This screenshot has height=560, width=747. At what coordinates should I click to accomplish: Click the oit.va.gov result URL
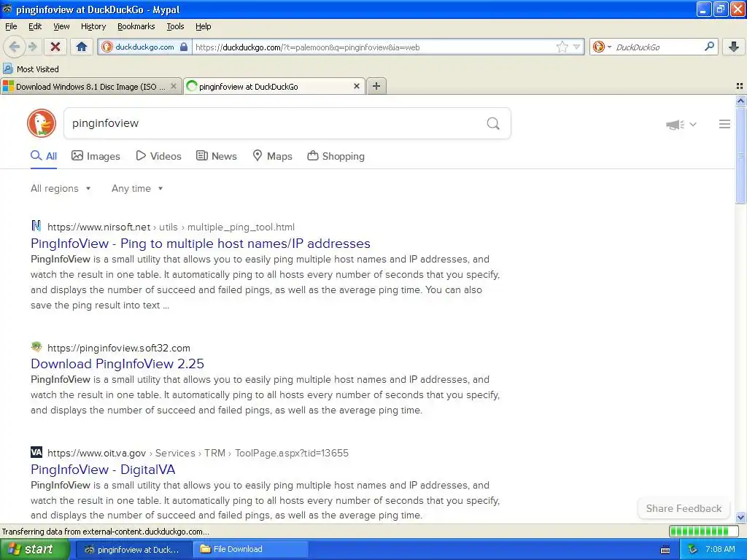pyautogui.click(x=198, y=453)
